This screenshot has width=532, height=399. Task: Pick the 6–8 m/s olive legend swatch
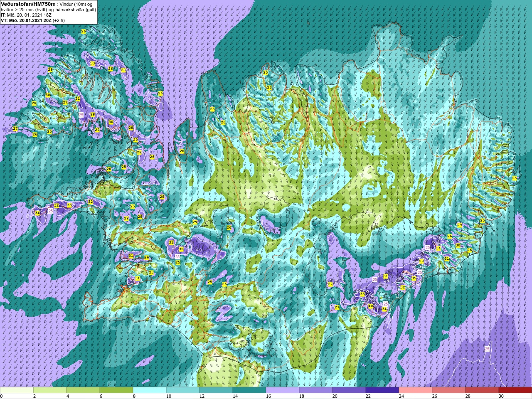pyautogui.click(x=116, y=390)
